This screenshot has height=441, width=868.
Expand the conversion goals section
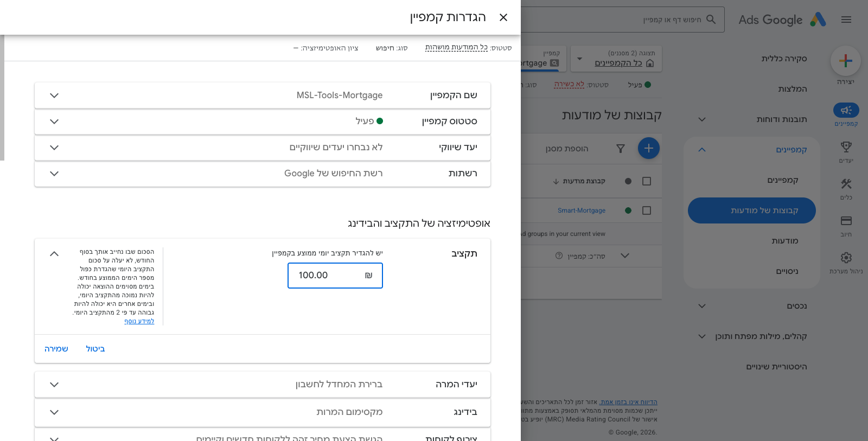click(x=54, y=385)
